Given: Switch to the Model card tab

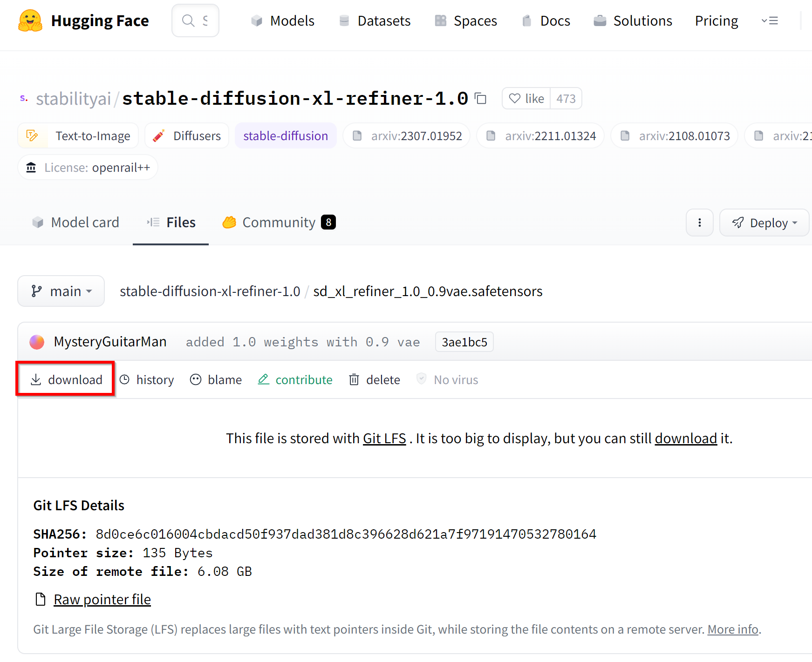Looking at the screenshot, I should pos(75,223).
